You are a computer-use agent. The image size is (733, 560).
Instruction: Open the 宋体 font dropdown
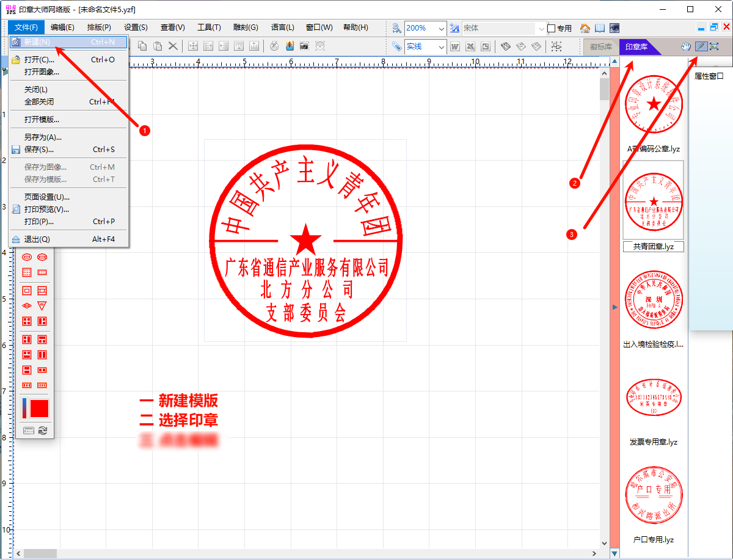coord(541,28)
